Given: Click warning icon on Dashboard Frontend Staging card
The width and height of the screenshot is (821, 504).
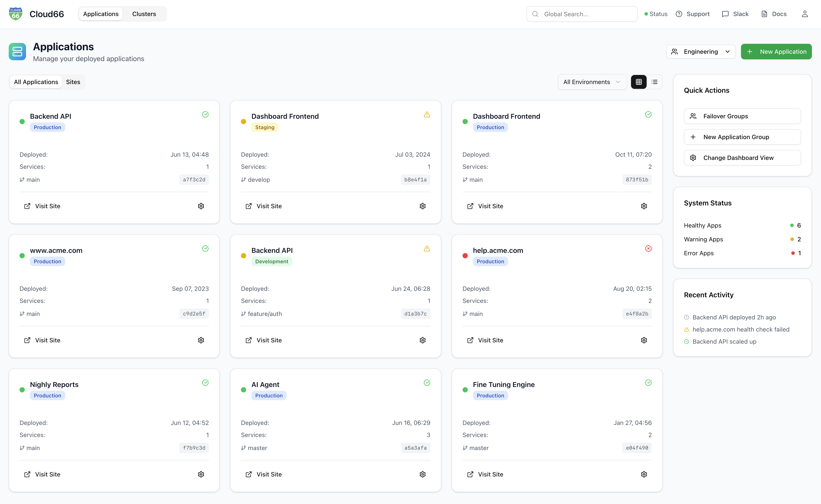Looking at the screenshot, I should [427, 114].
